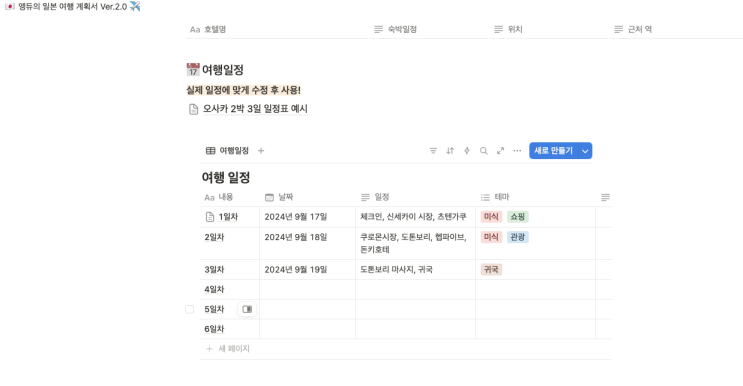Click the 관광 tag in 2일차 row
The width and height of the screenshot is (743, 386).
point(517,237)
